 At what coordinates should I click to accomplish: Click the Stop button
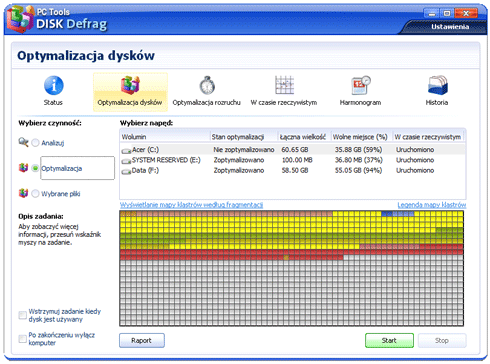click(x=442, y=340)
